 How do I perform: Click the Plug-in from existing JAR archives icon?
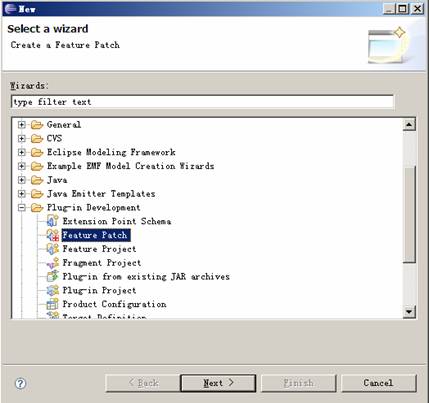click(x=53, y=276)
